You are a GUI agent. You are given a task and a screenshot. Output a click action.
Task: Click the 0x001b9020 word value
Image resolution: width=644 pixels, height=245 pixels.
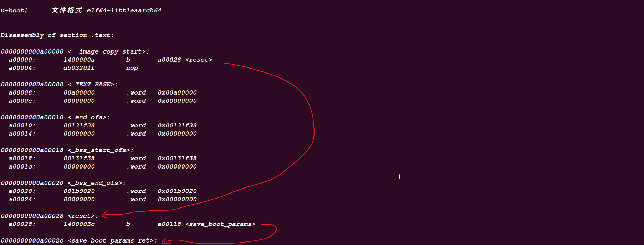177,191
